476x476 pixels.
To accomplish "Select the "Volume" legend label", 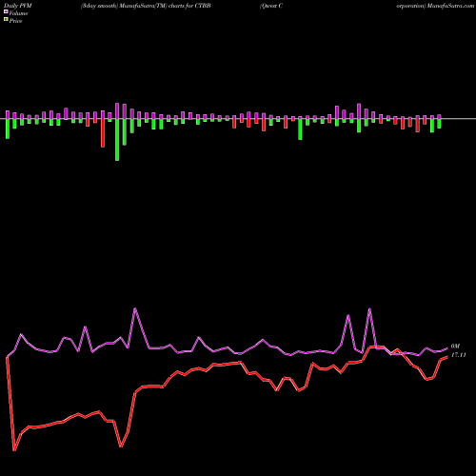I will click(18, 13).
